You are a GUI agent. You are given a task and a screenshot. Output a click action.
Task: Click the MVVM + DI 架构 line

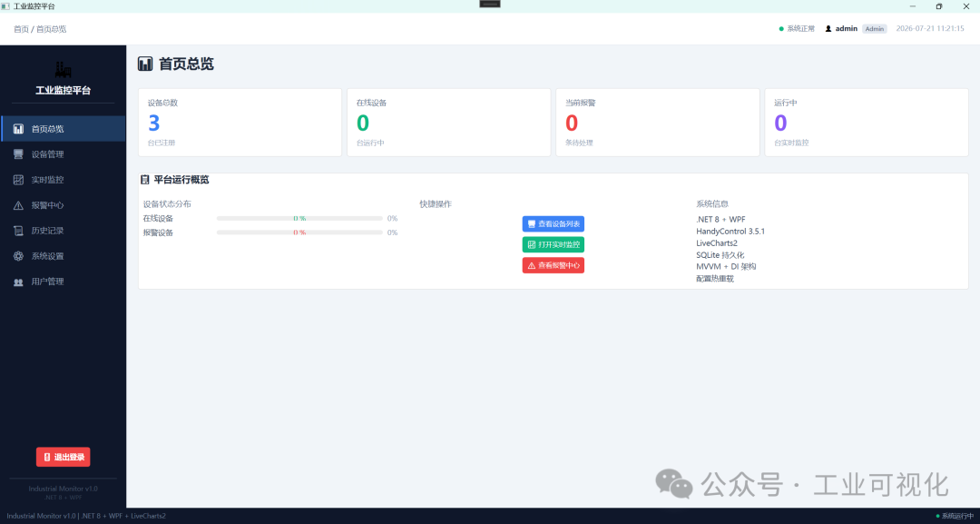[x=726, y=266]
